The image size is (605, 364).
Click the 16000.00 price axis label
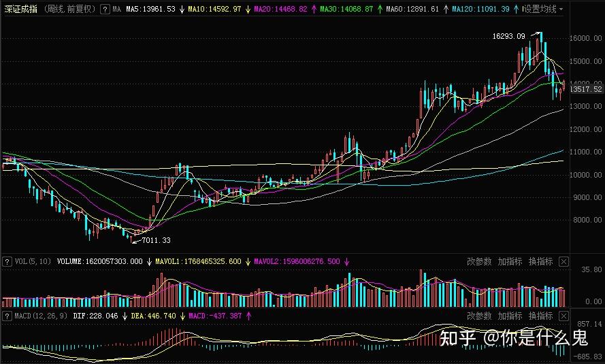586,38
